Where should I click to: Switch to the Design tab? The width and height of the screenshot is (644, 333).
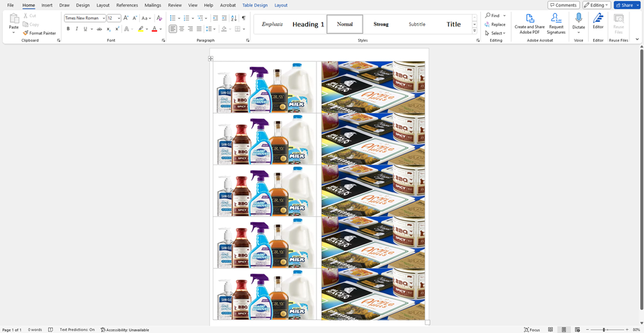pos(83,5)
